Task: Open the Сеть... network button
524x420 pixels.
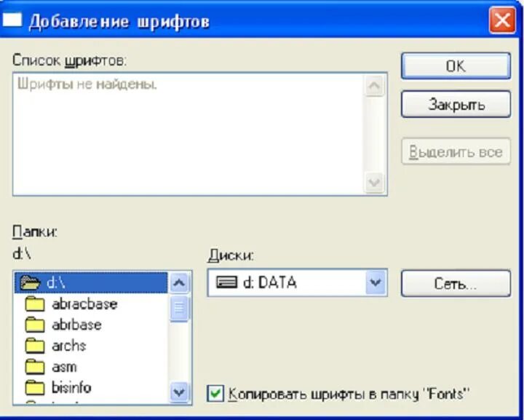Action: pyautogui.click(x=456, y=284)
